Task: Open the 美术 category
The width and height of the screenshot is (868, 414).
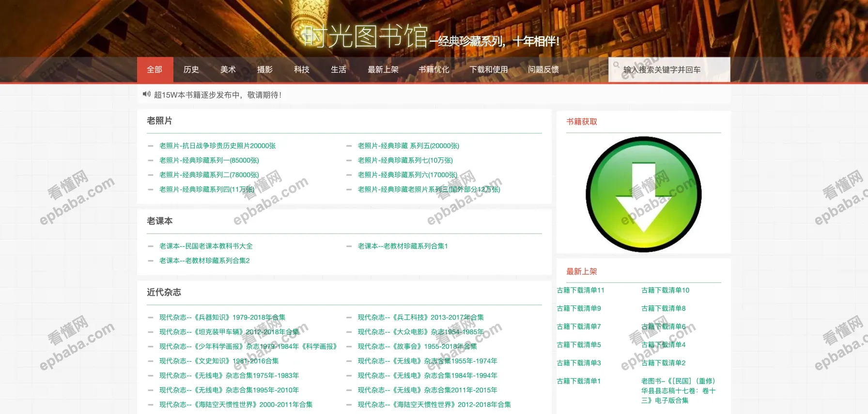Action: pyautogui.click(x=228, y=70)
